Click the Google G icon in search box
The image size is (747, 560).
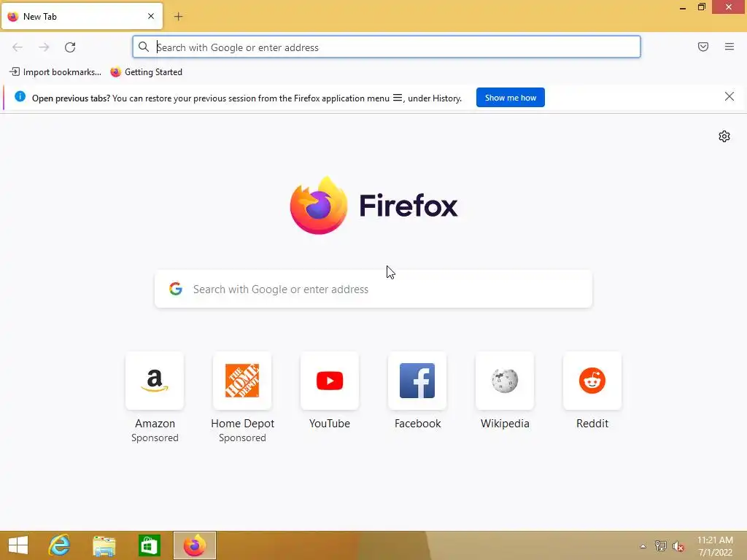tap(176, 289)
